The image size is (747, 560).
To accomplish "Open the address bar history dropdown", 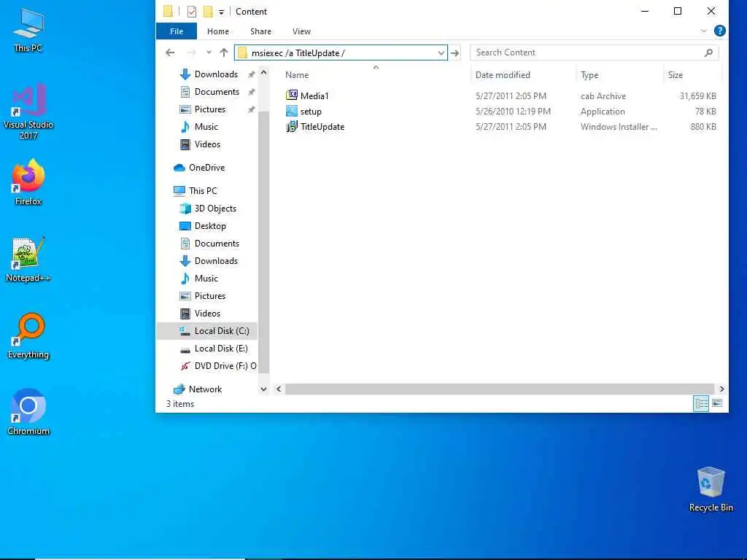I will click(x=441, y=52).
